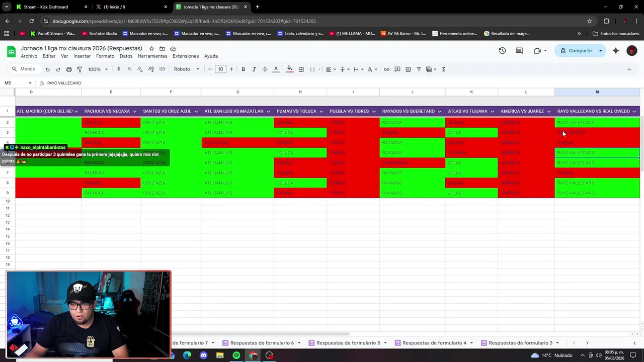This screenshot has height=362, width=644.
Task: Open the 123 more formats menu
Action: click(162, 69)
